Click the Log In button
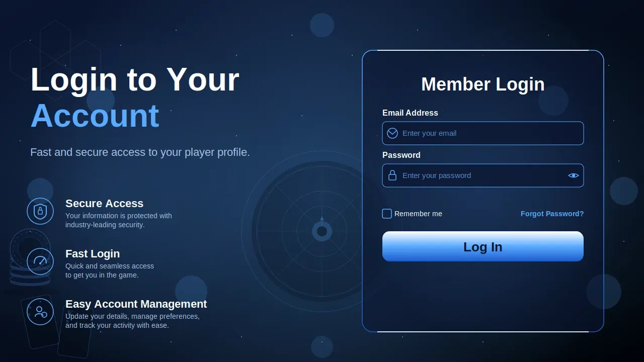The image size is (644, 362). click(x=483, y=246)
